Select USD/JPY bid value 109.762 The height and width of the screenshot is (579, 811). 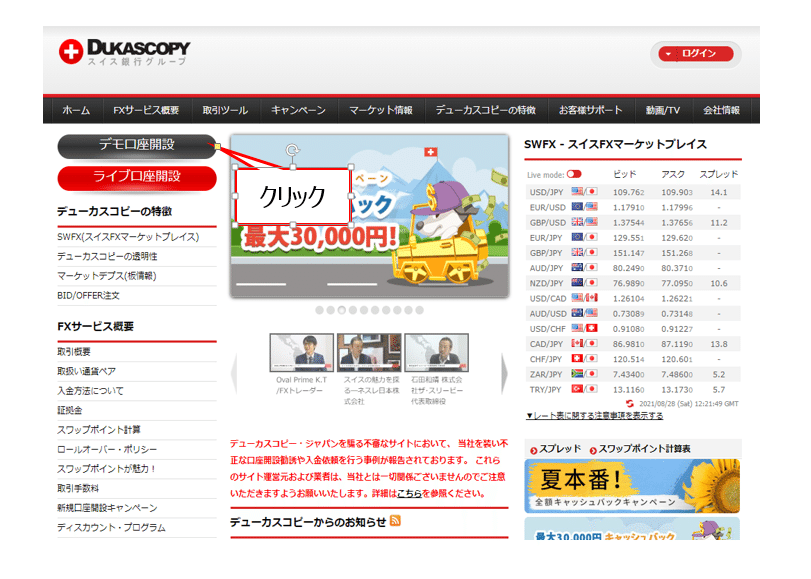click(628, 192)
